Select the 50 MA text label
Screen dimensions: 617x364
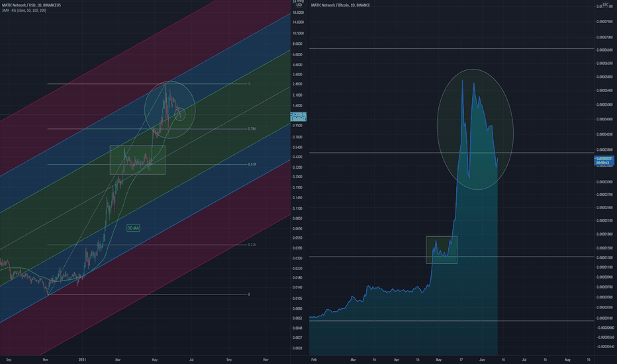coord(133,228)
